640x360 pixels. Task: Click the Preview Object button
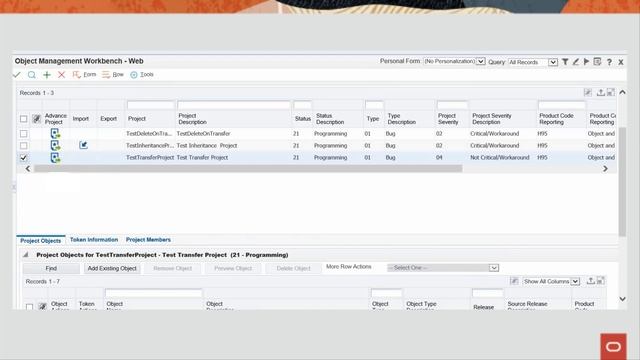(x=233, y=268)
